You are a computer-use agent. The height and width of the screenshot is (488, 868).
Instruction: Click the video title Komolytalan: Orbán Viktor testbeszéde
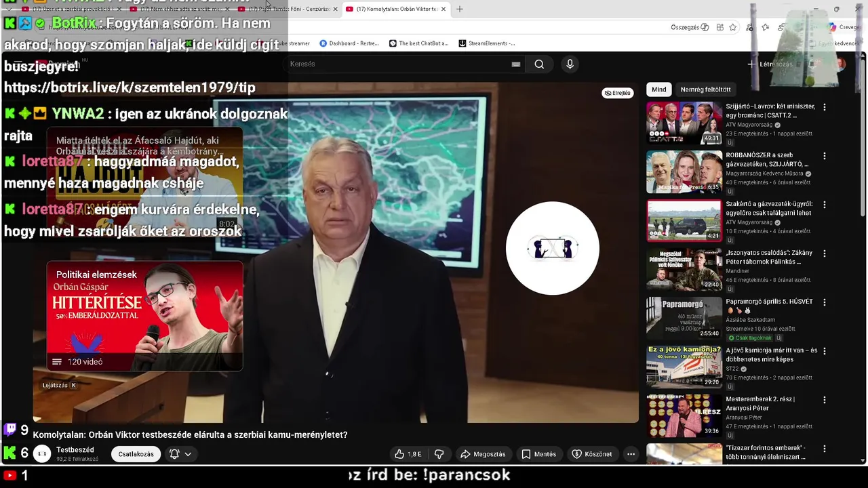point(190,434)
